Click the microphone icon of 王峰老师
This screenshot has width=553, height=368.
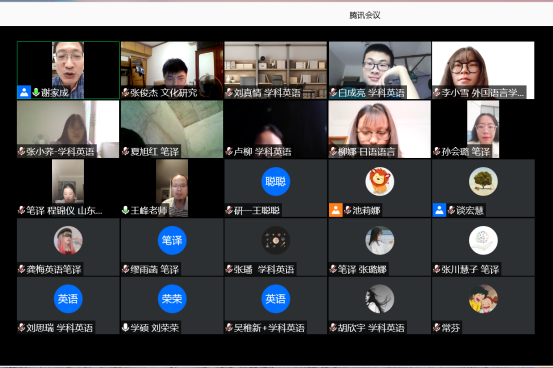[x=126, y=211]
